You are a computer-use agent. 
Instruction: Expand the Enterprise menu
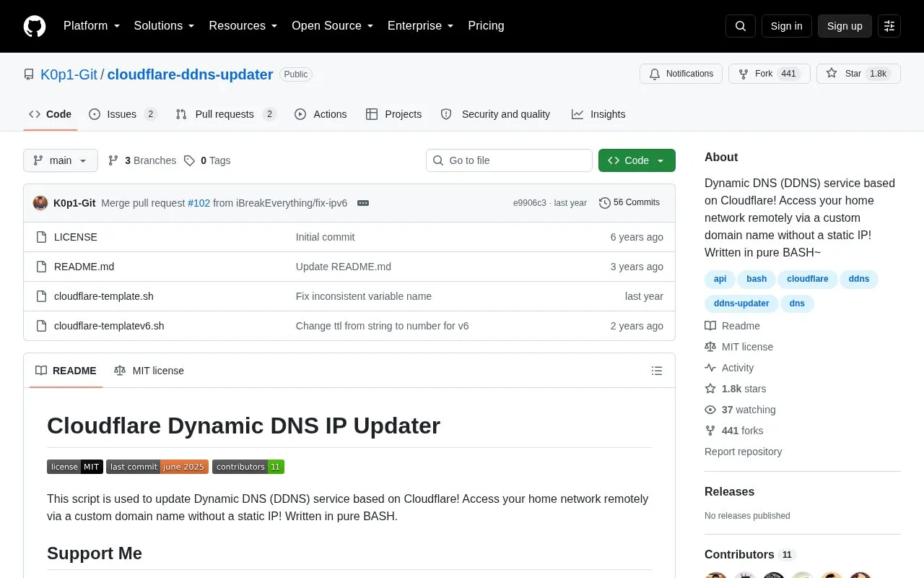[421, 26]
